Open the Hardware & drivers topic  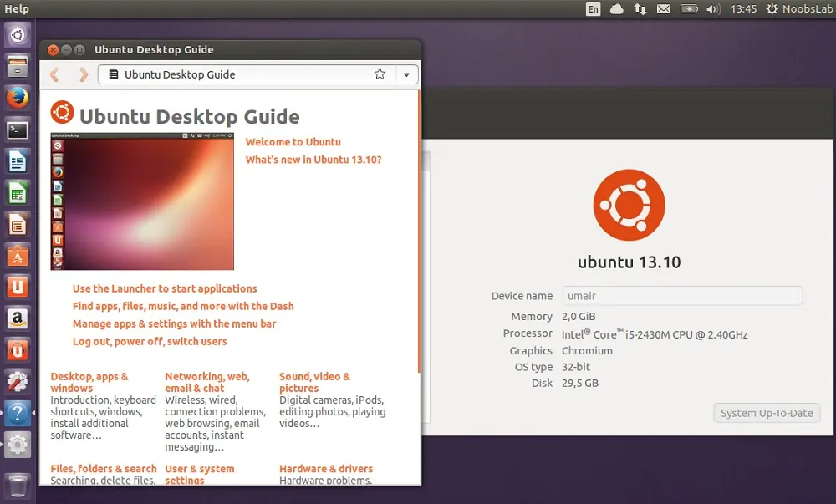coord(326,469)
